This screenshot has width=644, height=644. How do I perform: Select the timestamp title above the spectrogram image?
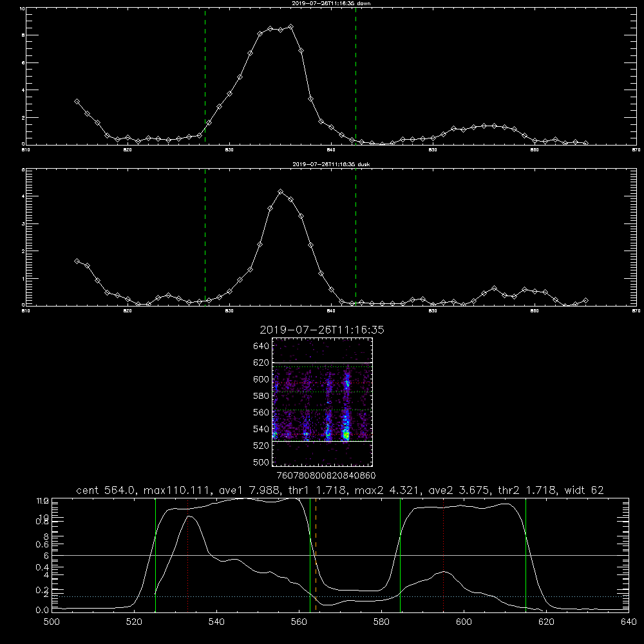coord(322,330)
